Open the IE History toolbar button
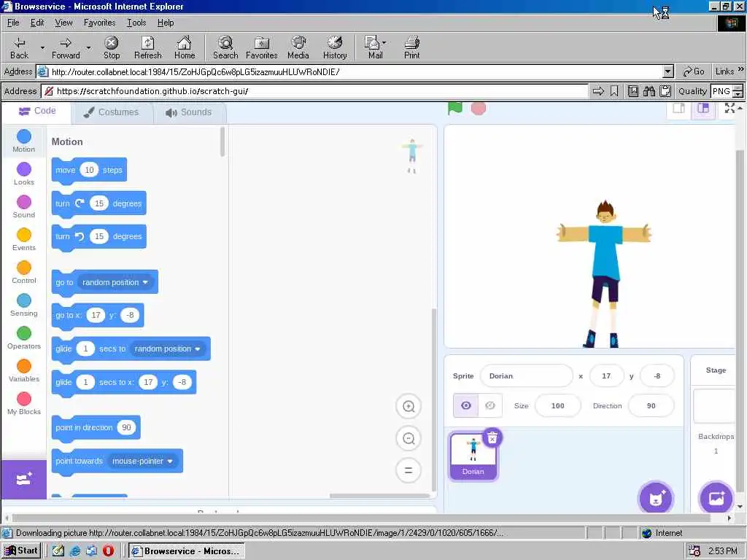The height and width of the screenshot is (560, 747). coord(335,48)
